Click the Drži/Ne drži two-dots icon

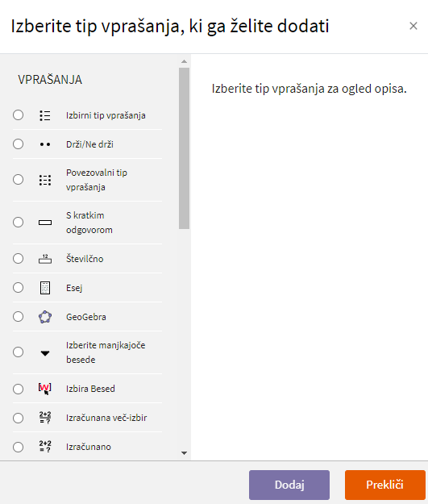[45, 144]
